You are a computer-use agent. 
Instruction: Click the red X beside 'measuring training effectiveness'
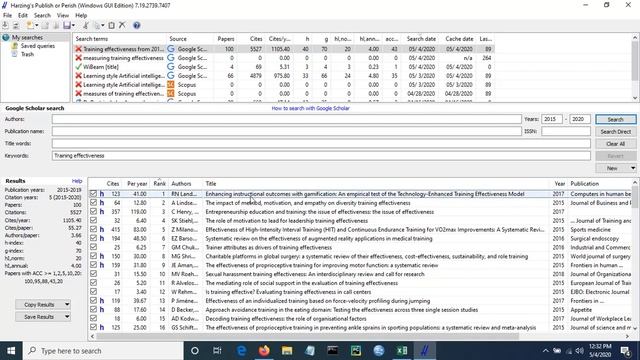[x=78, y=58]
